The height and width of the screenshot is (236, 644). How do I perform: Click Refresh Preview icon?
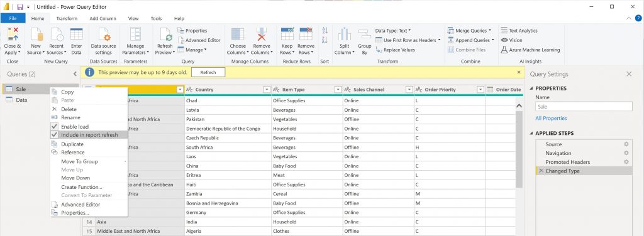coord(165,34)
